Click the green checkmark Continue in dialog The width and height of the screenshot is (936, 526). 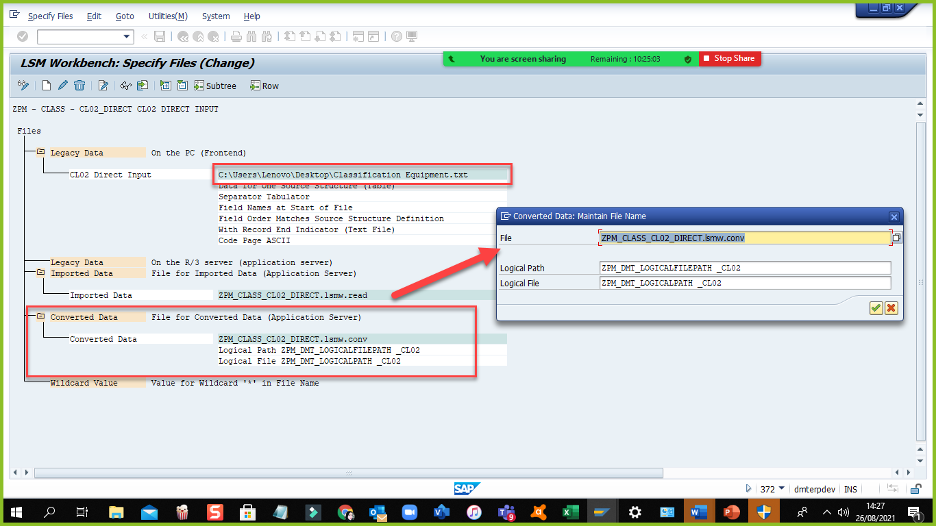[875, 308]
